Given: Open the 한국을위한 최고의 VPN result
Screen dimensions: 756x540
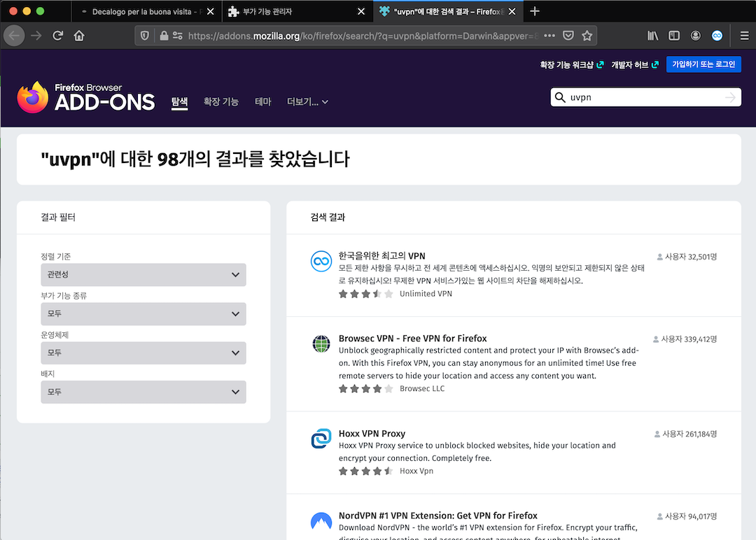Looking at the screenshot, I should [382, 256].
